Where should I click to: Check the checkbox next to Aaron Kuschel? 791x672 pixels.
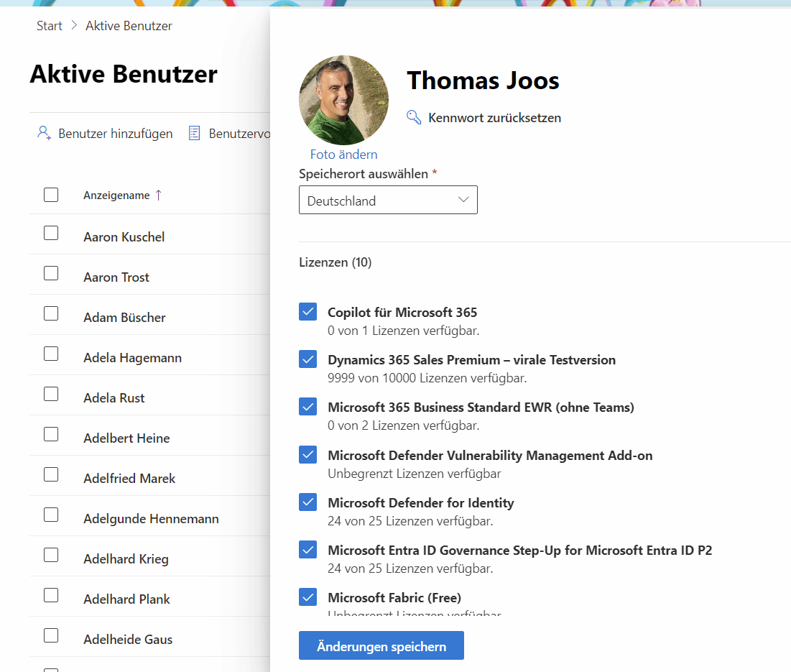click(x=51, y=233)
